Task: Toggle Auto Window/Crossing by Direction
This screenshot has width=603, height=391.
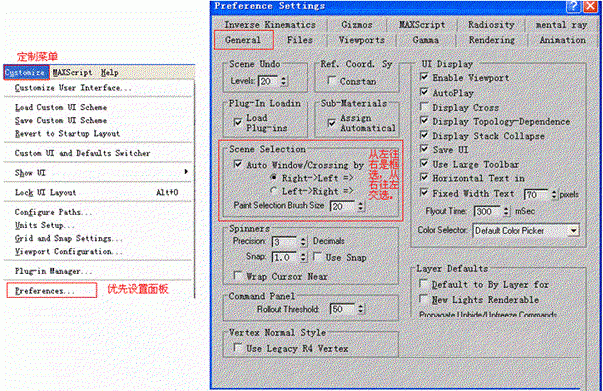Action: (x=238, y=165)
